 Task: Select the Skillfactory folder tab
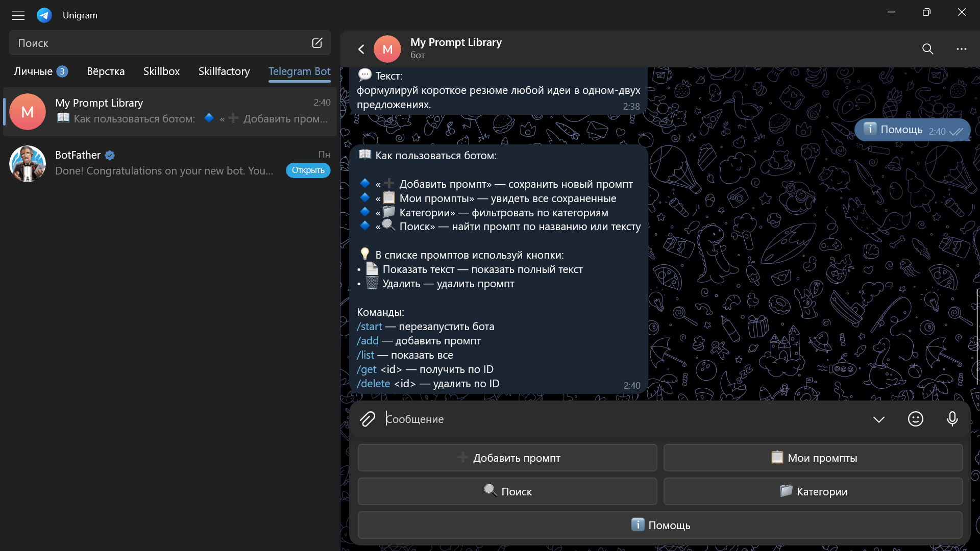[224, 71]
